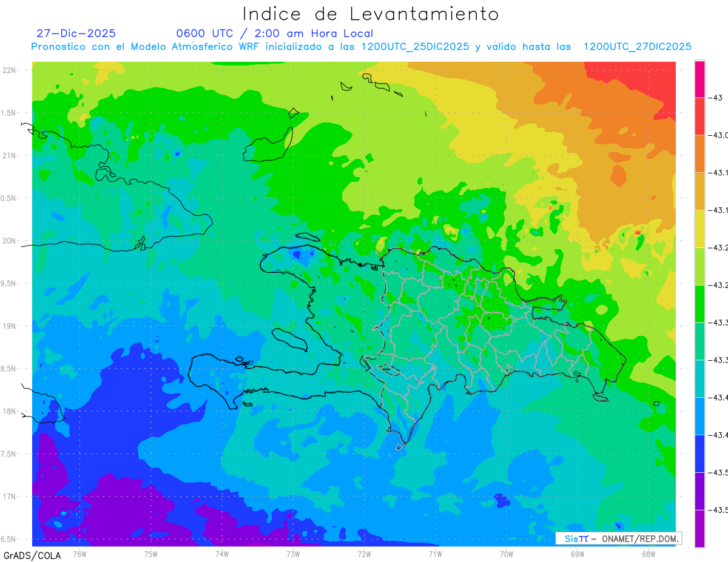Screen dimensions: 728x562
Task: Click the '22N' latitude label
Action: click(10, 70)
